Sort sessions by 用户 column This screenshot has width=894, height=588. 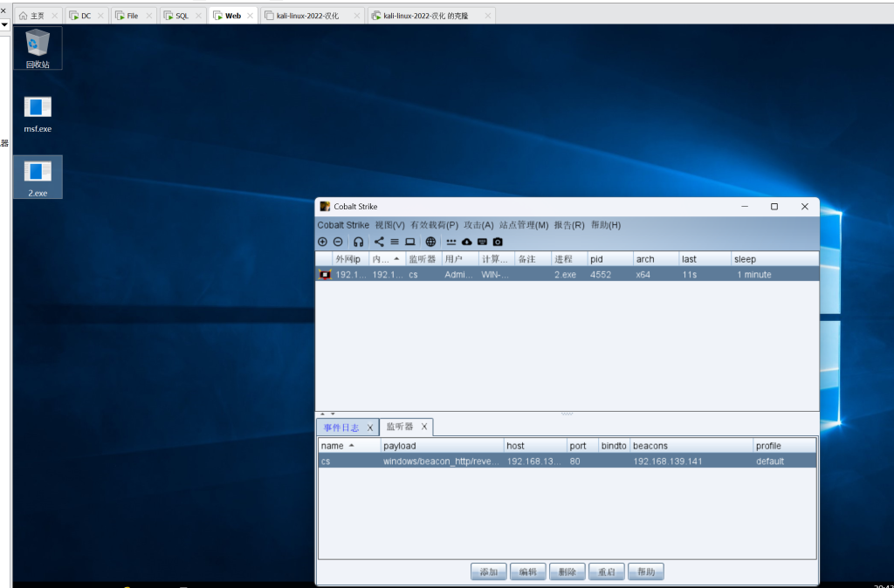click(x=460, y=259)
